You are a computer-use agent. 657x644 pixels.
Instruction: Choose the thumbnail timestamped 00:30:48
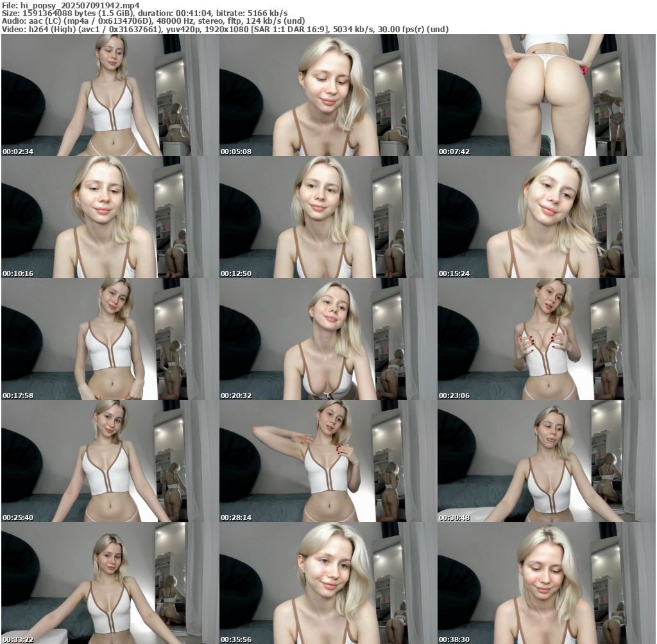[547, 461]
